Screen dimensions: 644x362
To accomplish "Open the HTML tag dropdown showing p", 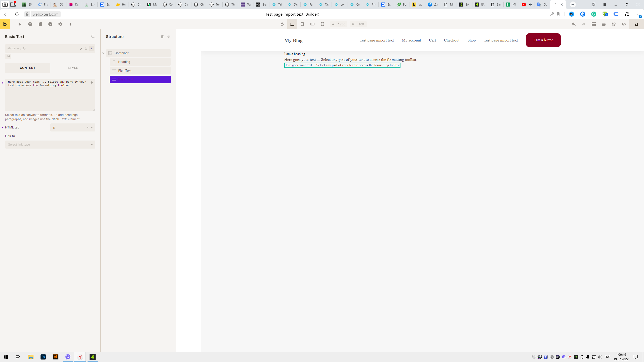I will coord(73,127).
